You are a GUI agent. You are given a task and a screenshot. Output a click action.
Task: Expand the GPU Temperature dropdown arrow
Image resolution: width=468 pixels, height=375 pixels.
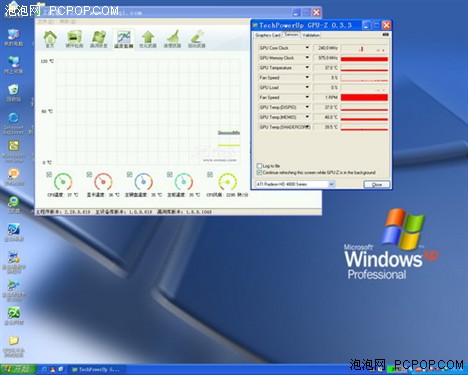[x=307, y=67]
